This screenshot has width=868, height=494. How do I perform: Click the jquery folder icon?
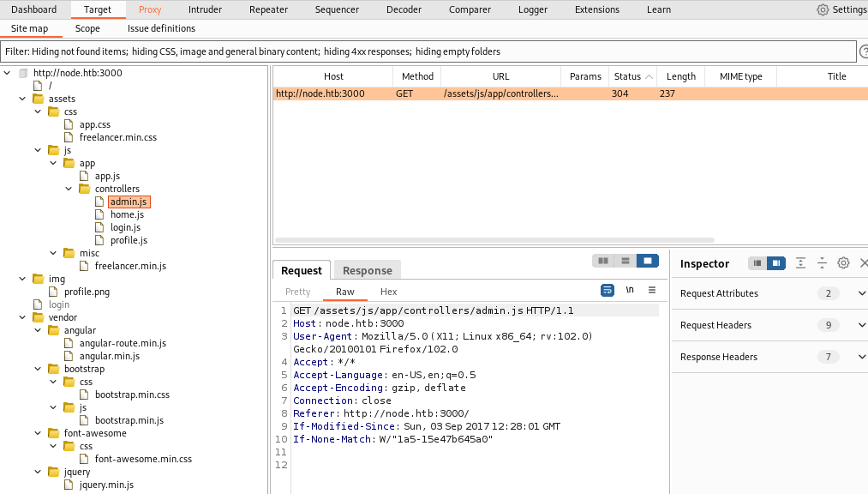[x=54, y=472]
